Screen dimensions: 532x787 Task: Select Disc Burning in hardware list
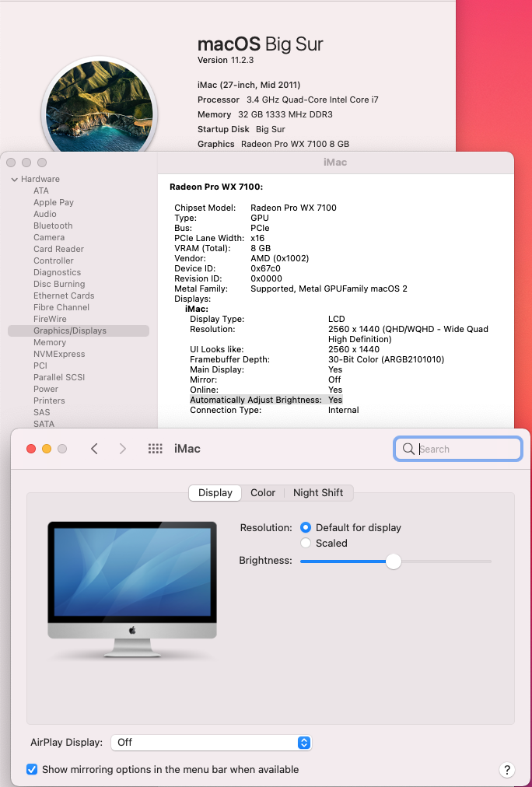coord(59,284)
